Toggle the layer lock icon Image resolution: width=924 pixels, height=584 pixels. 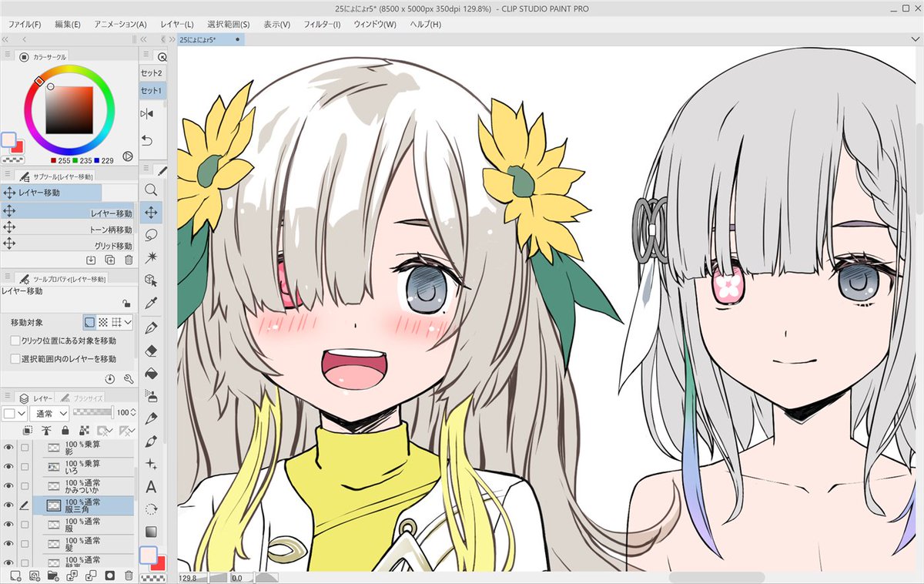(65, 430)
